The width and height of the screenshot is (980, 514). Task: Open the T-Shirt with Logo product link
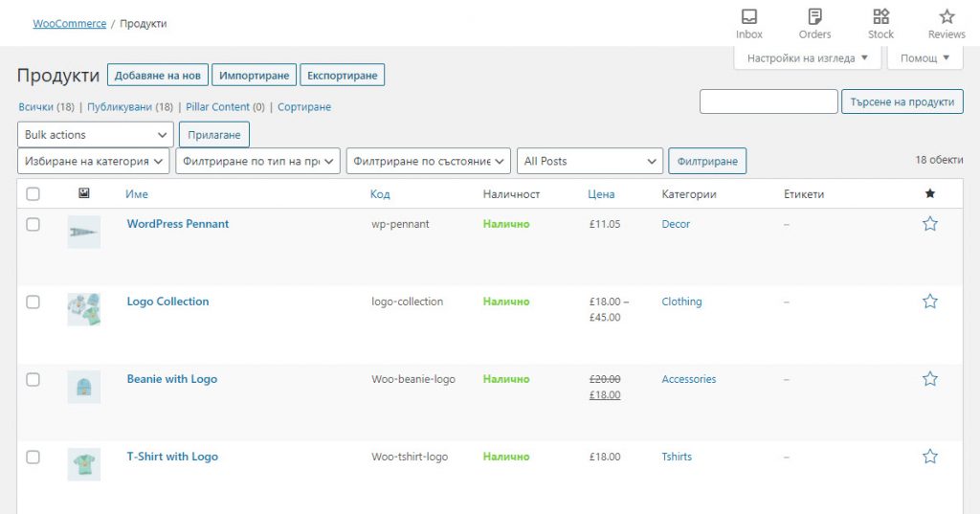(x=172, y=457)
